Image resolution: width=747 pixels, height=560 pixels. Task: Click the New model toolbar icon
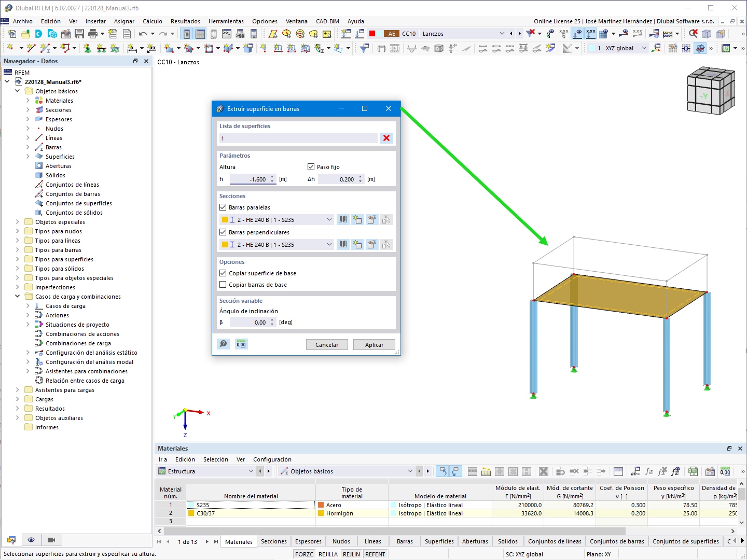(11, 34)
